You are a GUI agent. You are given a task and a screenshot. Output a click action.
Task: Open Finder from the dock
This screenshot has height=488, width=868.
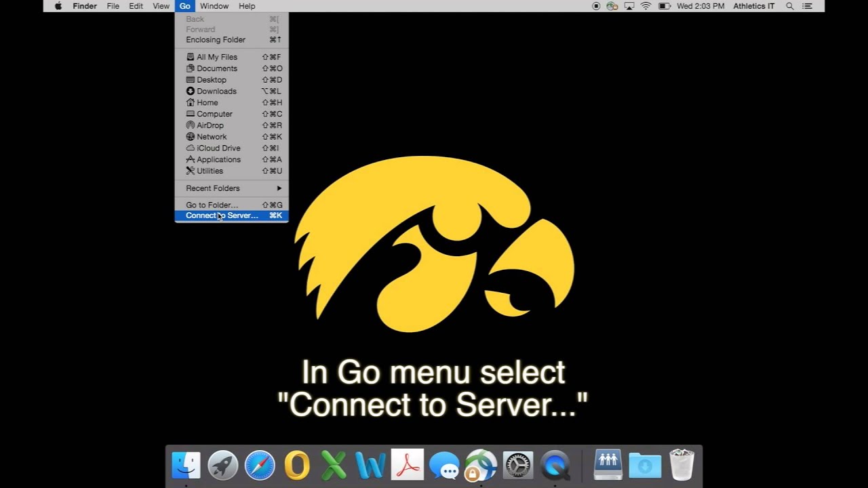click(186, 465)
